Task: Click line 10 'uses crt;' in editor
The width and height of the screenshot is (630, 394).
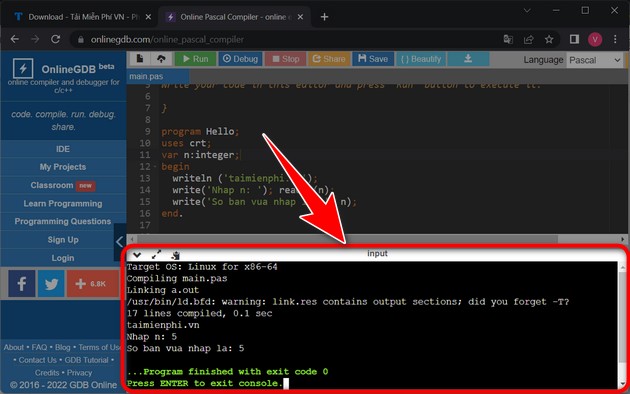Action: (x=186, y=143)
